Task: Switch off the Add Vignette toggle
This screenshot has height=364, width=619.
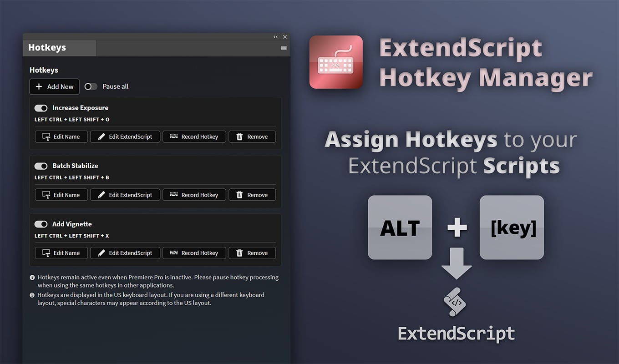Action: [x=41, y=224]
